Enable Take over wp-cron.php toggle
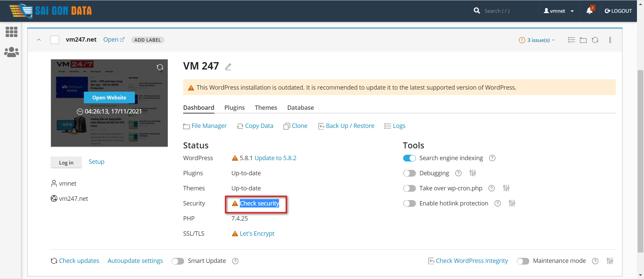 click(409, 188)
